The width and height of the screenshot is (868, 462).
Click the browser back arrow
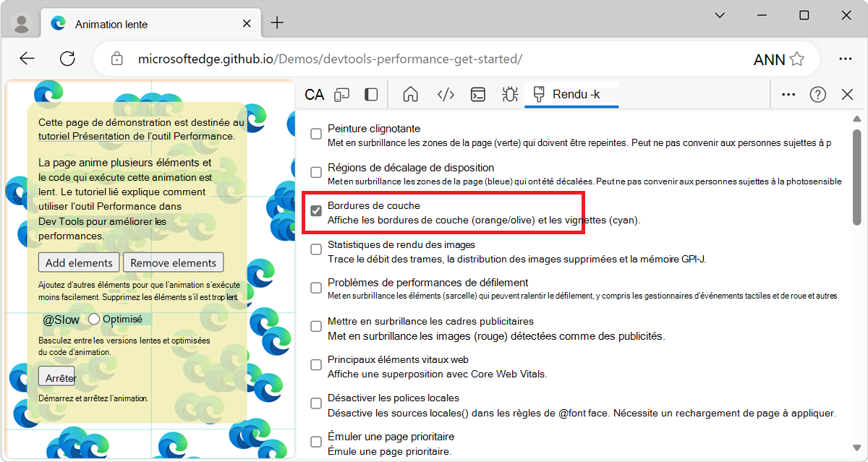pos(27,59)
